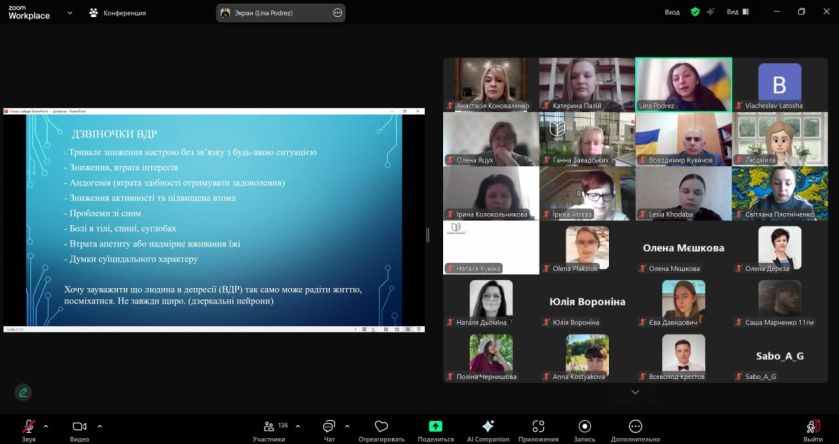The image size is (839, 444).
Task: Unmute the microphone with Звук button
Action: (x=28, y=430)
